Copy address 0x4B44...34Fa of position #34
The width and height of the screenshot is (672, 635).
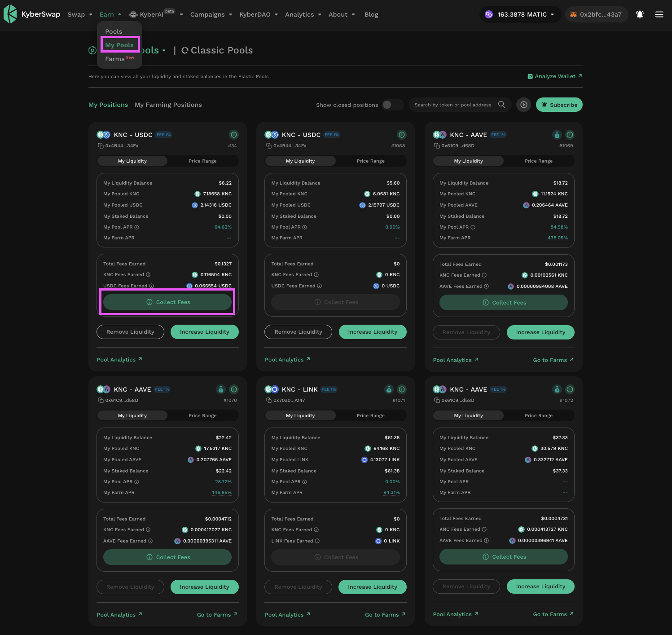pos(101,146)
